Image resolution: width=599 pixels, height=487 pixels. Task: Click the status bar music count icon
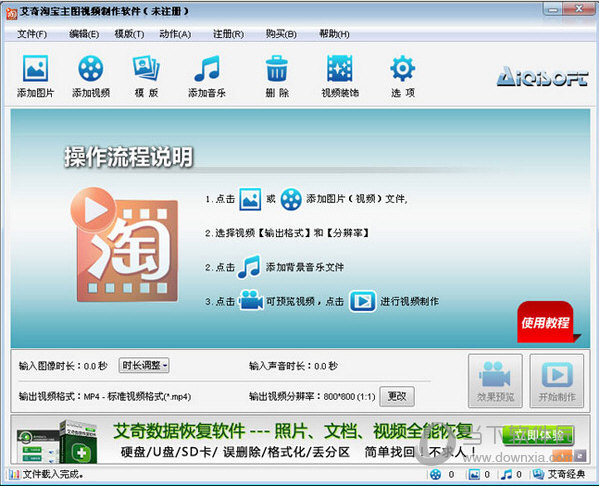(x=507, y=475)
